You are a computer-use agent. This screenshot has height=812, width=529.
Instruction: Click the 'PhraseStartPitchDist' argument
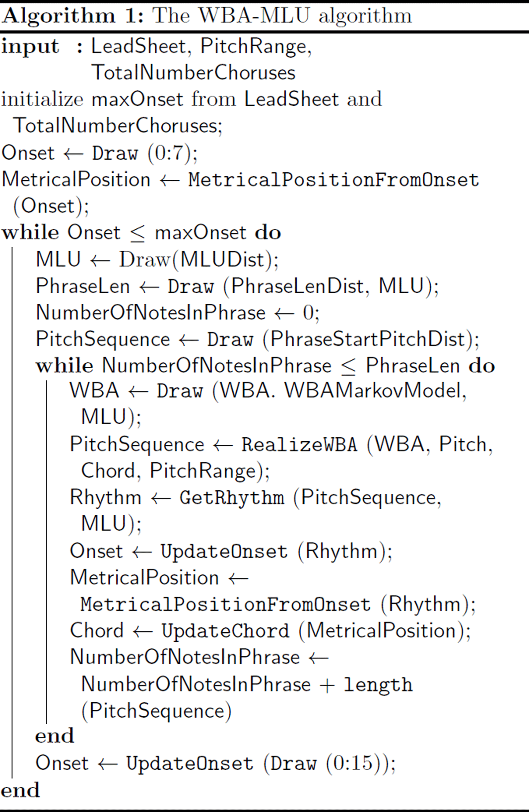tap(368, 339)
